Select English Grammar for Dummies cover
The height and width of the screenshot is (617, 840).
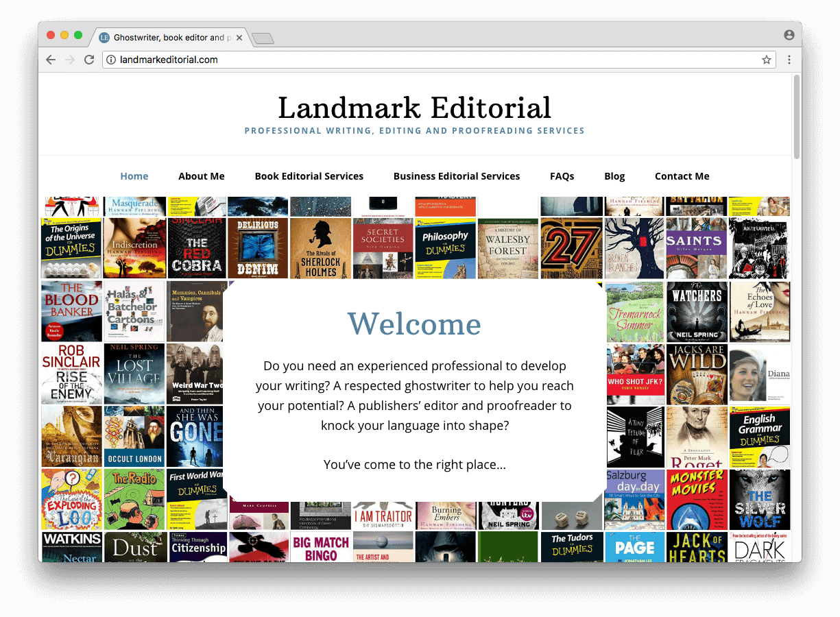coord(760,437)
